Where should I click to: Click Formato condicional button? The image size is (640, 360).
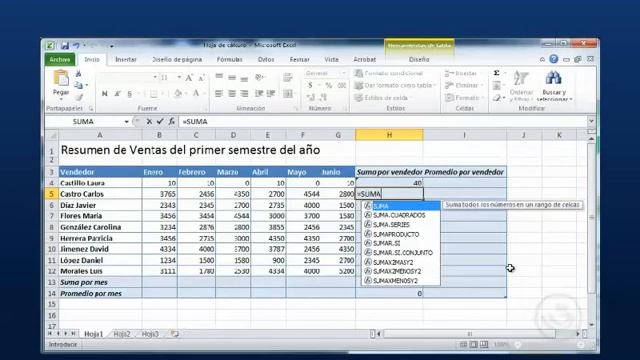(x=389, y=73)
